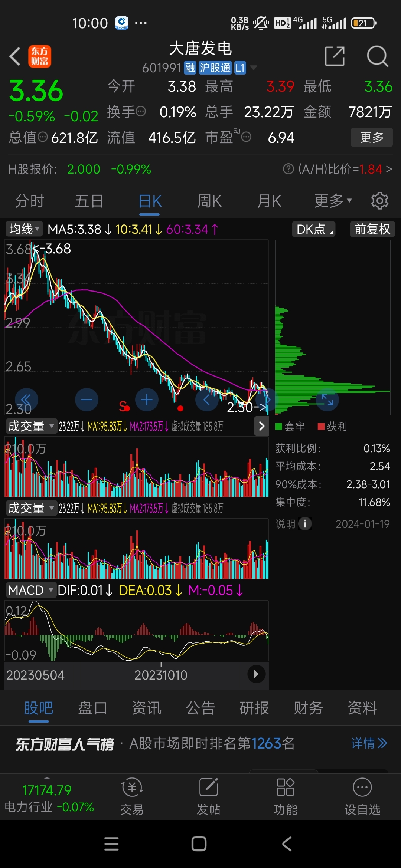Open stock search magnifier

click(377, 56)
